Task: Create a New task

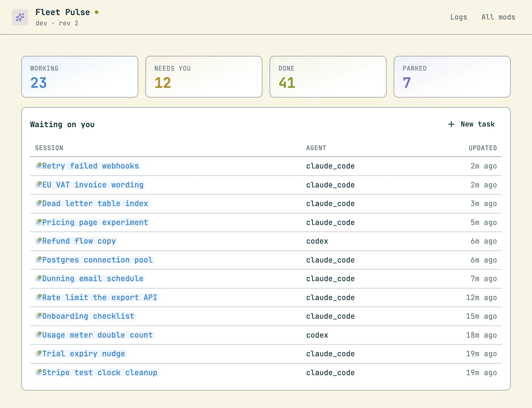Action: 471,124
